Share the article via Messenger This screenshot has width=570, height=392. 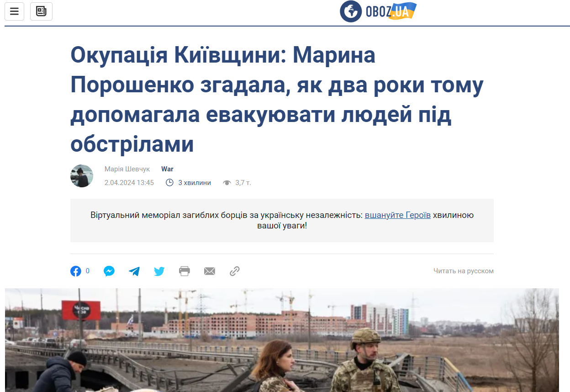109,271
